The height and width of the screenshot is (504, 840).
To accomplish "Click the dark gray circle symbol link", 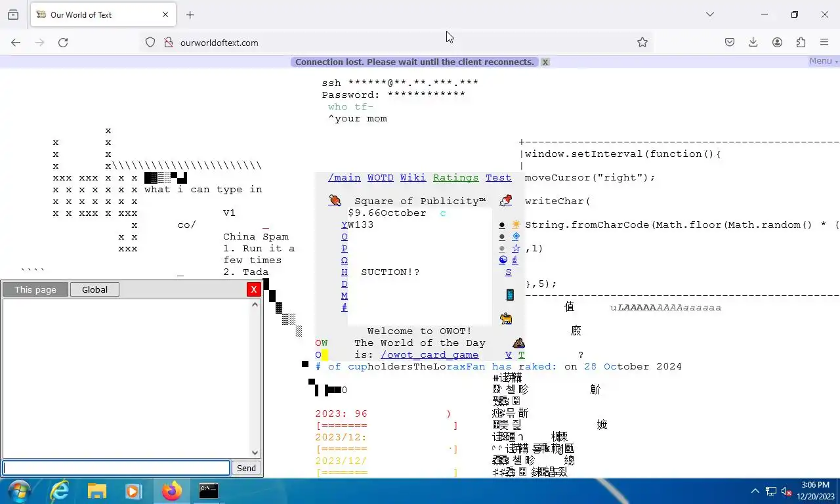I will (502, 236).
